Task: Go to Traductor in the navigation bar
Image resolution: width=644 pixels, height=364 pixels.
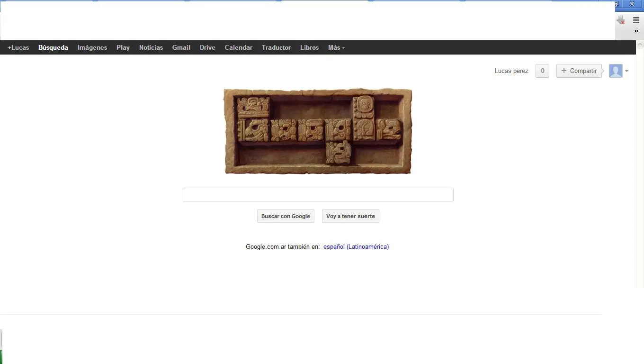Action: click(x=276, y=47)
